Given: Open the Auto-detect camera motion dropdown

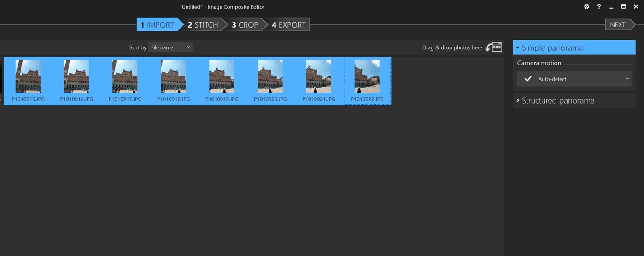Looking at the screenshot, I should (574, 79).
